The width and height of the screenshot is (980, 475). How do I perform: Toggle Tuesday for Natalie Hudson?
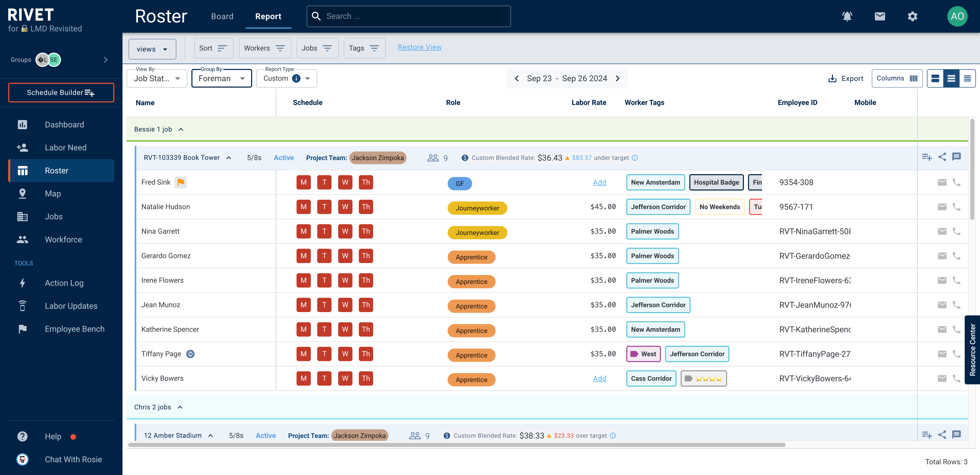324,207
